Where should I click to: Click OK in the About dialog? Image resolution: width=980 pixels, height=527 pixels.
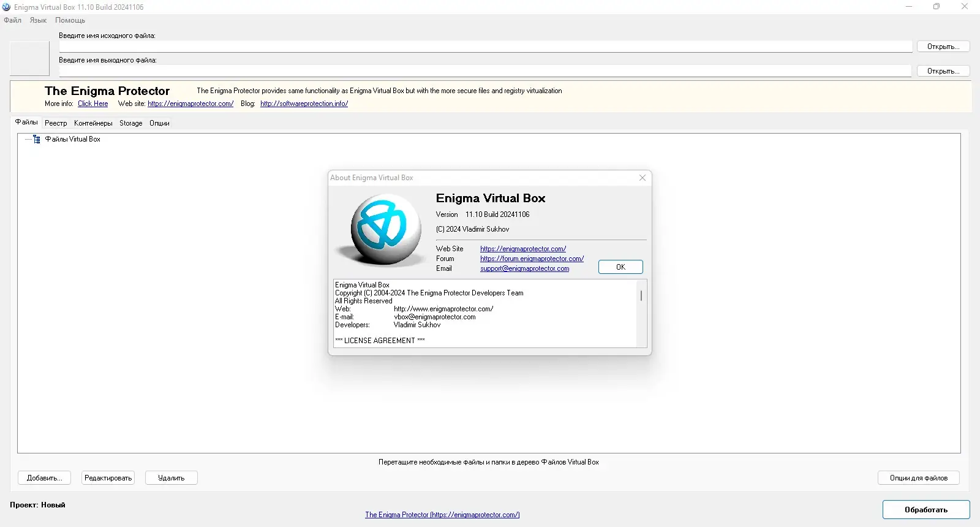(620, 267)
